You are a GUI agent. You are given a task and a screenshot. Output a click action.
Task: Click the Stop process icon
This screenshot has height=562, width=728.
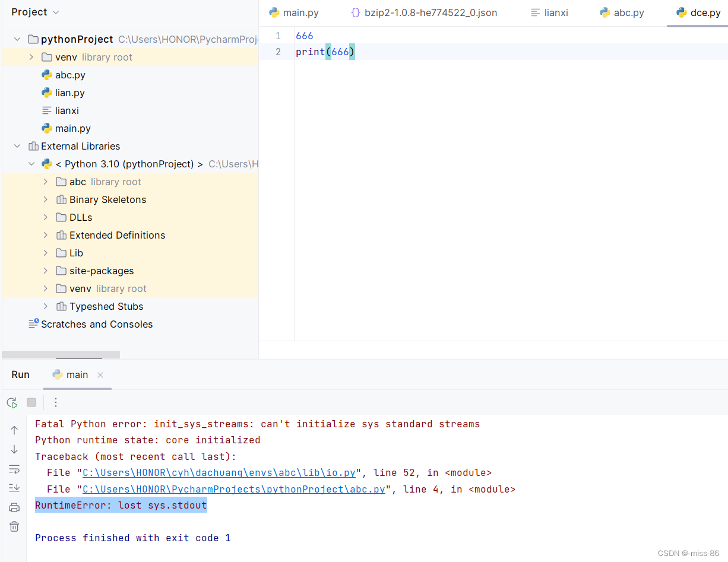31,402
